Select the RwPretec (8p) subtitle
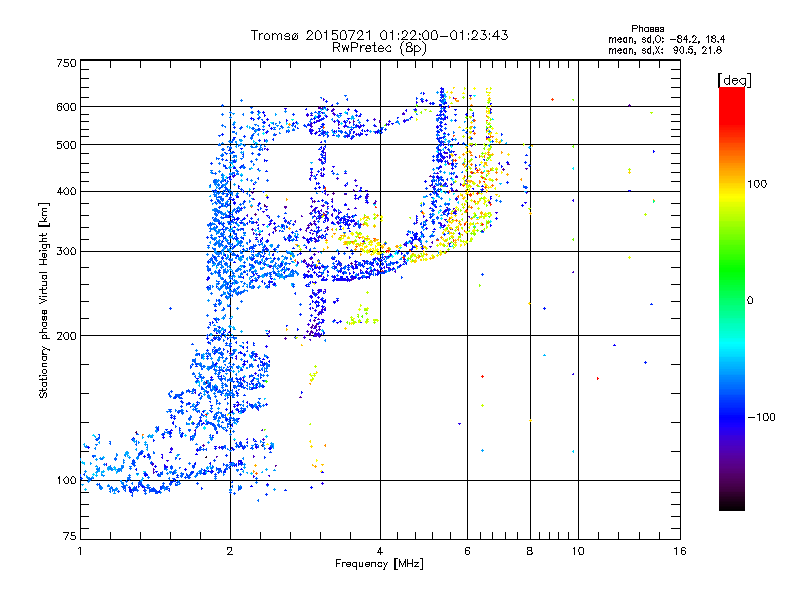The width and height of the screenshot is (800, 600). click(x=379, y=48)
